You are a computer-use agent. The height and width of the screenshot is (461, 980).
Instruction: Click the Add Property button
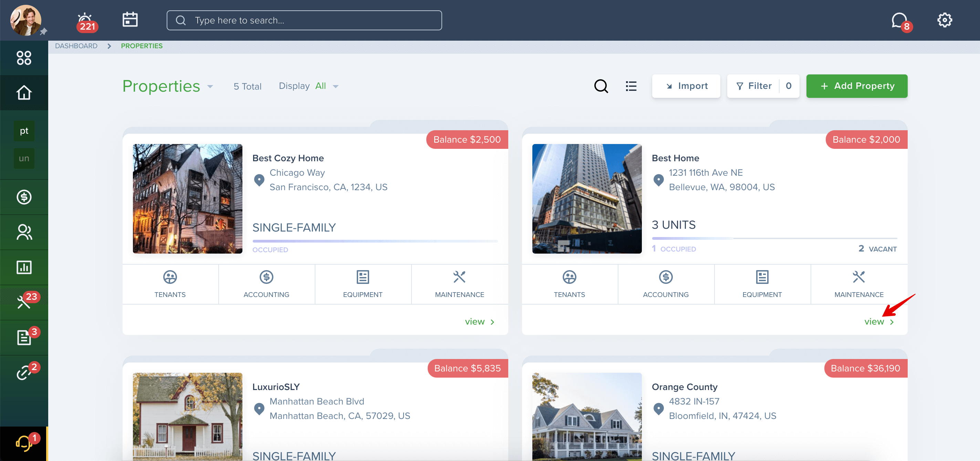click(x=857, y=86)
